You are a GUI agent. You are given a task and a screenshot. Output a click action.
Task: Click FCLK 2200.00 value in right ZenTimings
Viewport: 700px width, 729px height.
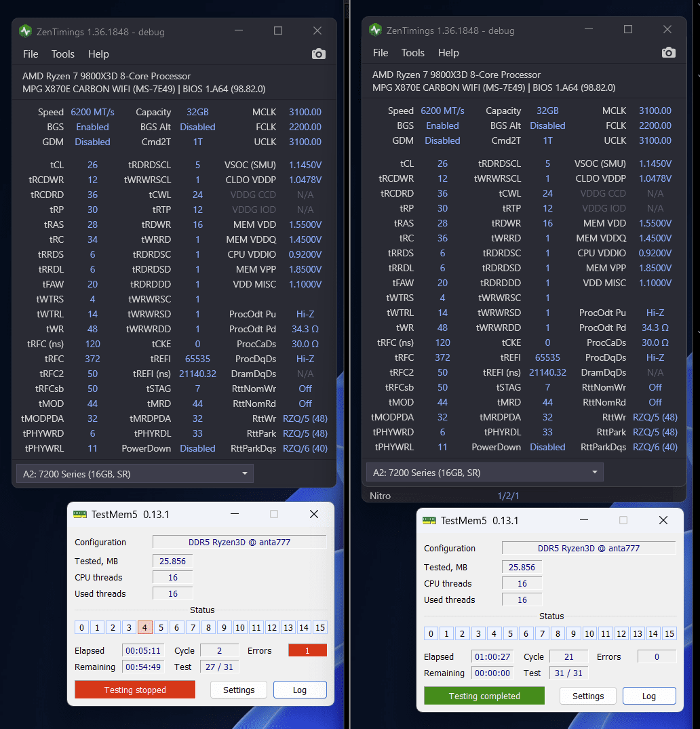655,125
